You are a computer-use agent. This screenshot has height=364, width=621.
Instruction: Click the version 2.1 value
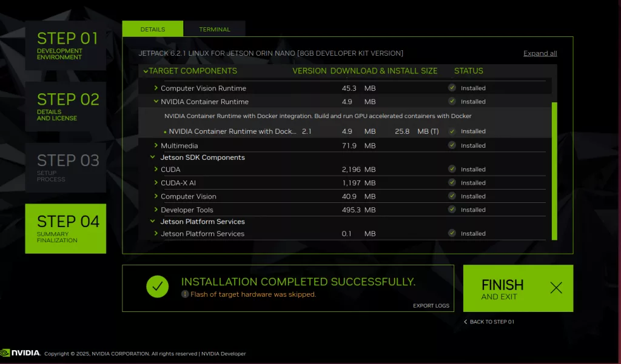(x=306, y=131)
